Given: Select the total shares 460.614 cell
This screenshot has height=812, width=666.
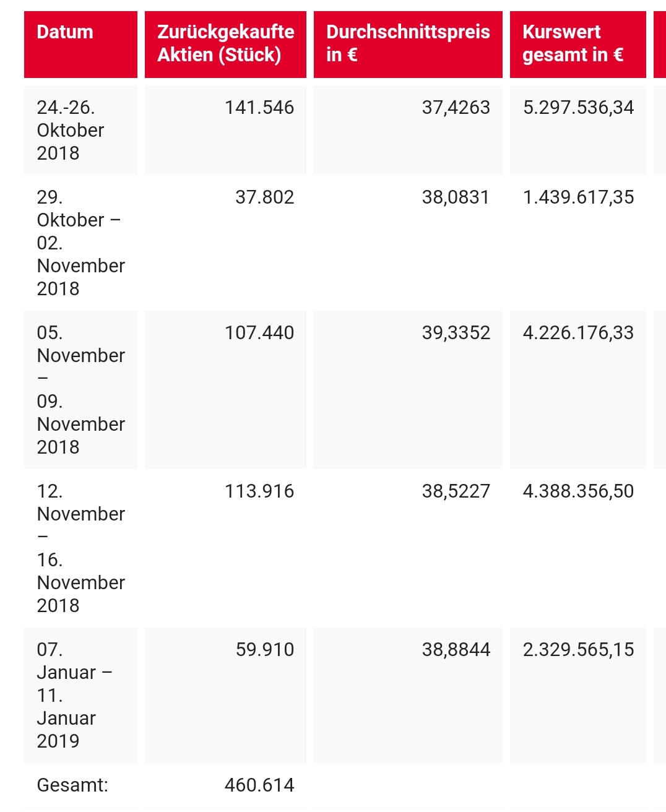Looking at the screenshot, I should pyautogui.click(x=259, y=785).
